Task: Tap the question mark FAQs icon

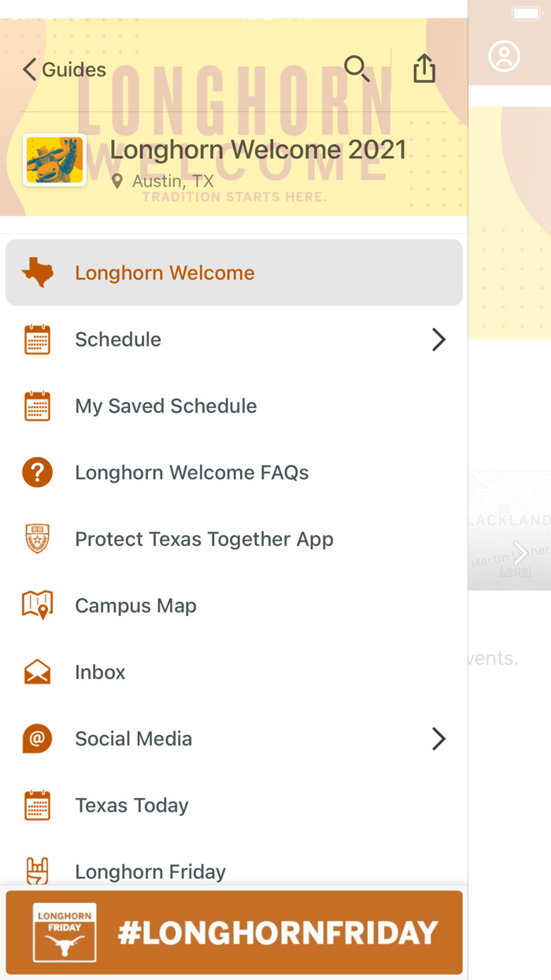Action: (36, 472)
